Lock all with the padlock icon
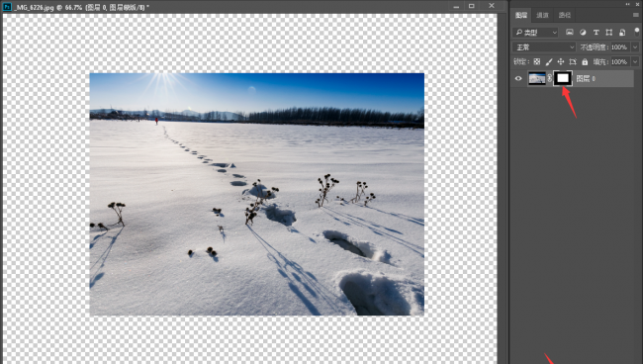 pos(585,62)
